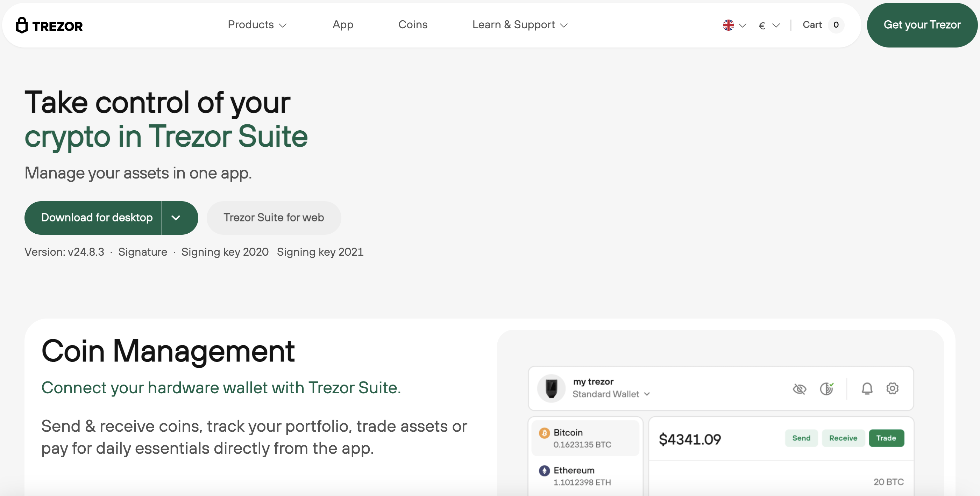This screenshot has height=496, width=980.
Task: Click the Coins menu item
Action: click(413, 23)
